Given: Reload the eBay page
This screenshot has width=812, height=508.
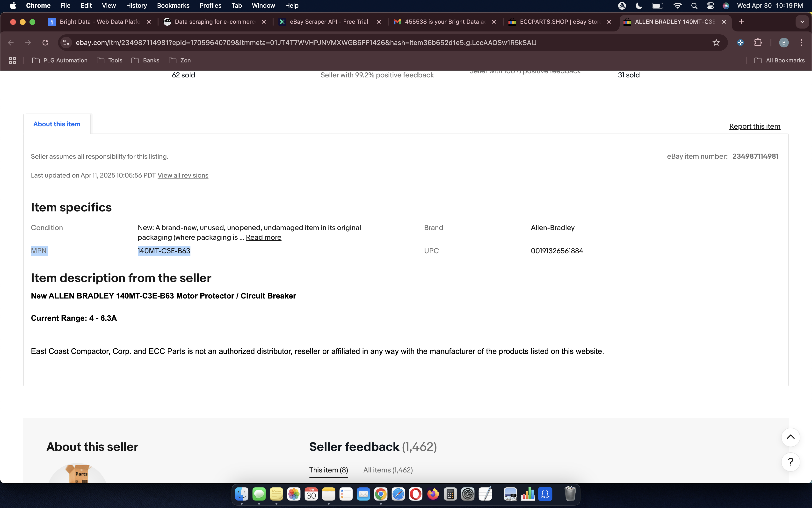Looking at the screenshot, I should pos(45,43).
